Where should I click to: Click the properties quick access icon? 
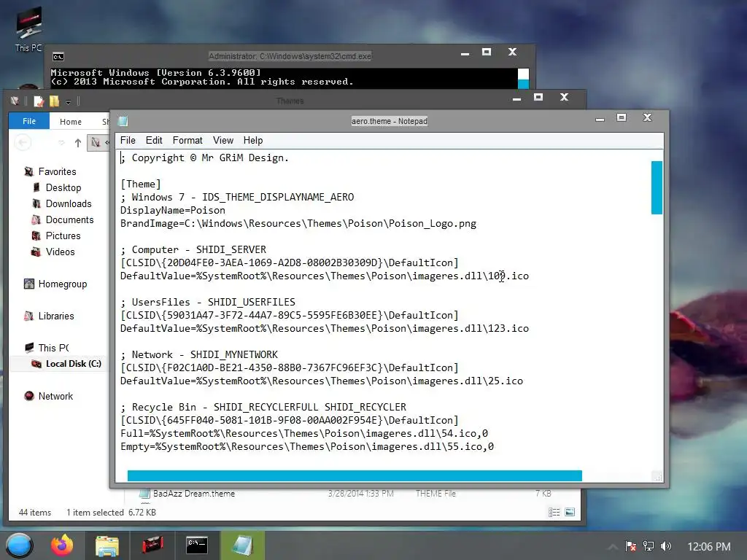point(39,101)
